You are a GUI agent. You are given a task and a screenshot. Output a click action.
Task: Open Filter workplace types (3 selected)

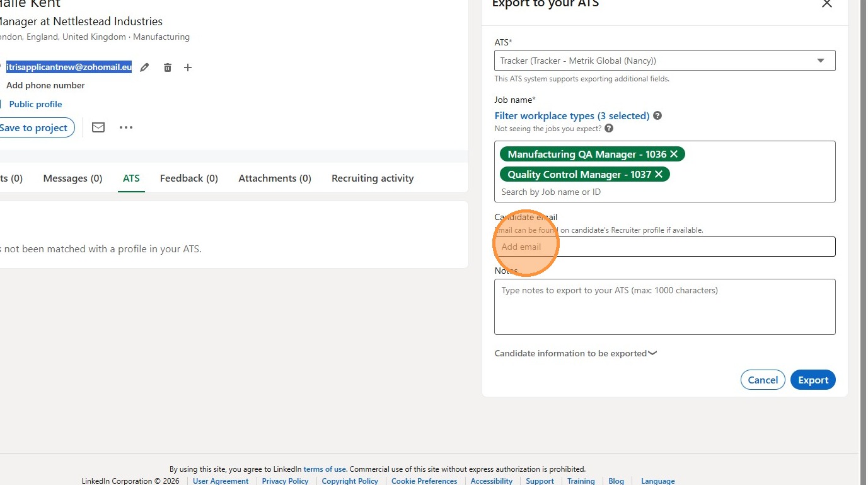coord(572,116)
